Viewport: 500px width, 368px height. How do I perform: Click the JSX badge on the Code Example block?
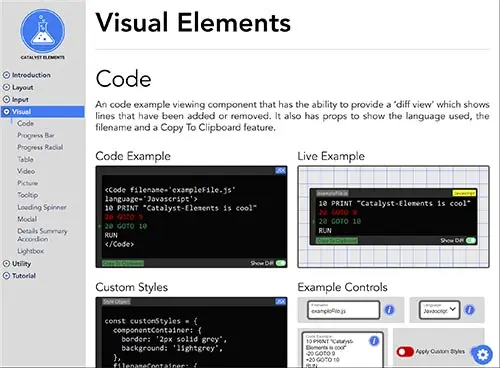pyautogui.click(x=281, y=171)
